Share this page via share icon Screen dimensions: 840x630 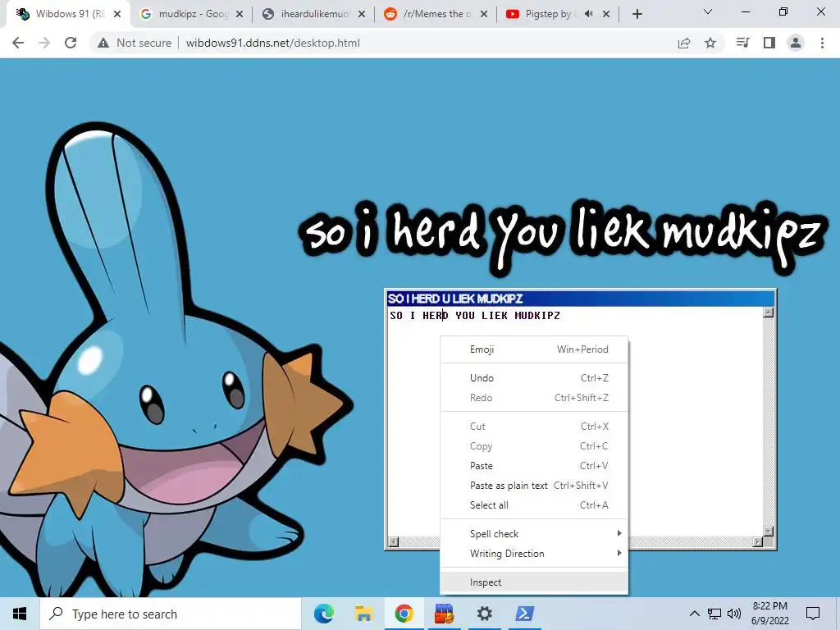point(684,43)
